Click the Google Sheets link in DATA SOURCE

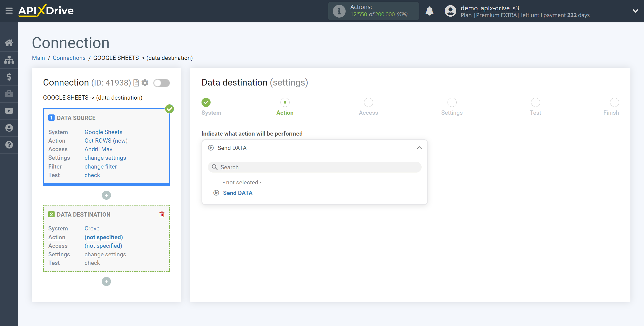(x=103, y=132)
